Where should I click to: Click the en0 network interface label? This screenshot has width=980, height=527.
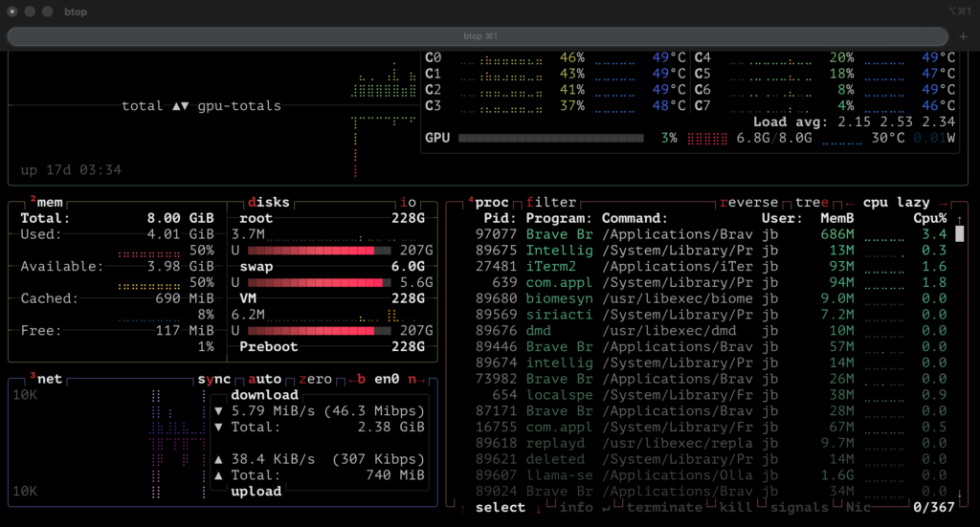pos(387,379)
